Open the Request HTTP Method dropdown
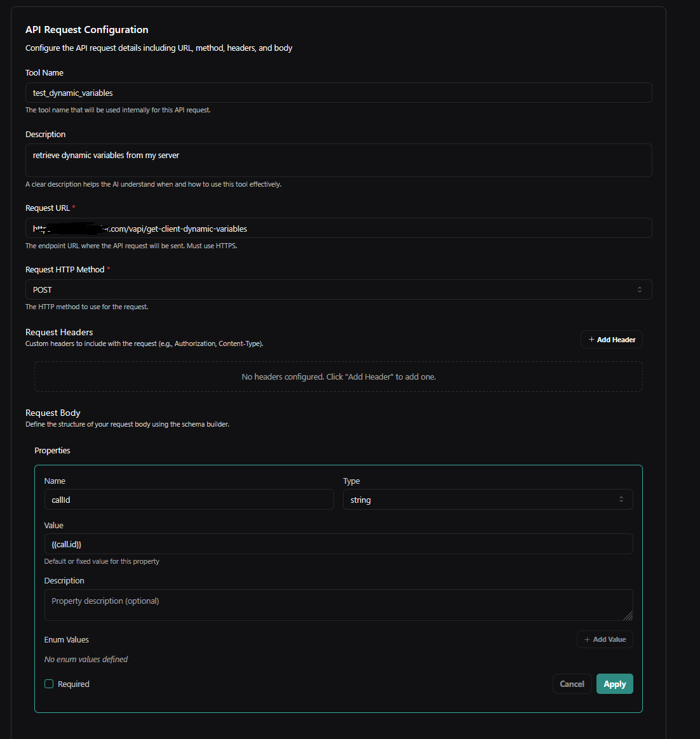 (x=339, y=290)
